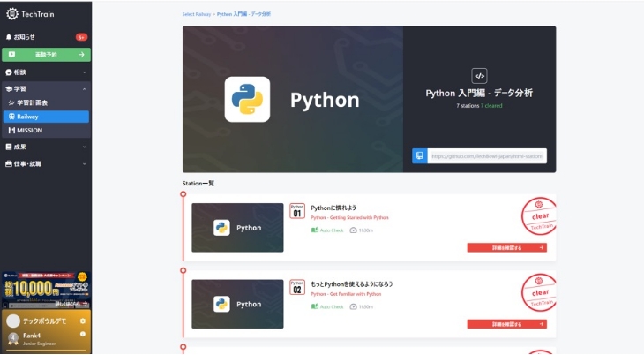Viewport: 644px width, 355px height.
Task: Click the 学習計画表 route icon
Action: [11, 102]
